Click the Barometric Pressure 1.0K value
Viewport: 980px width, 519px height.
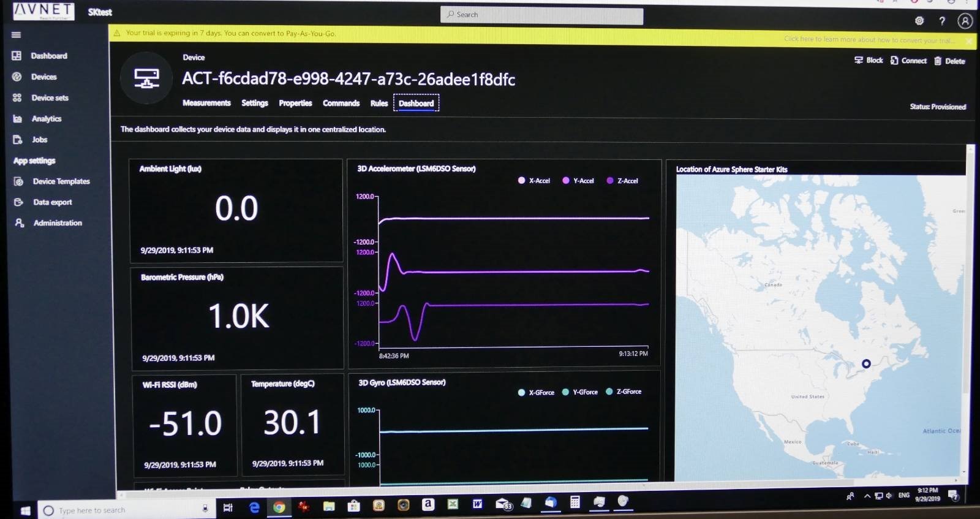pyautogui.click(x=239, y=316)
